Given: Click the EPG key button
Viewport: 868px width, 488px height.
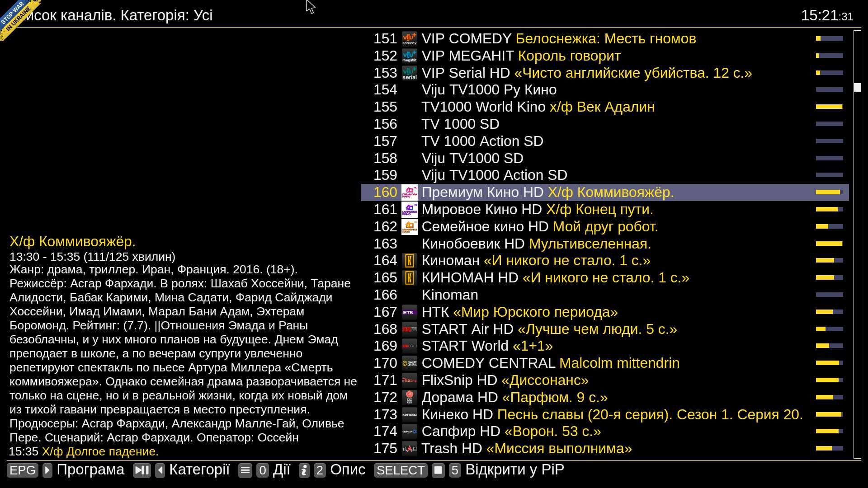Looking at the screenshot, I should (x=23, y=470).
